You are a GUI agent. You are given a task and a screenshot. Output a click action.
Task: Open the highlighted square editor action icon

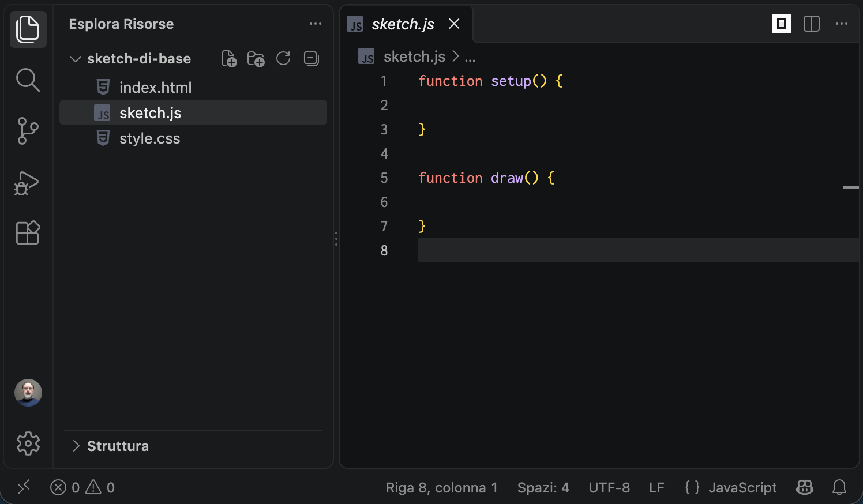pos(782,24)
